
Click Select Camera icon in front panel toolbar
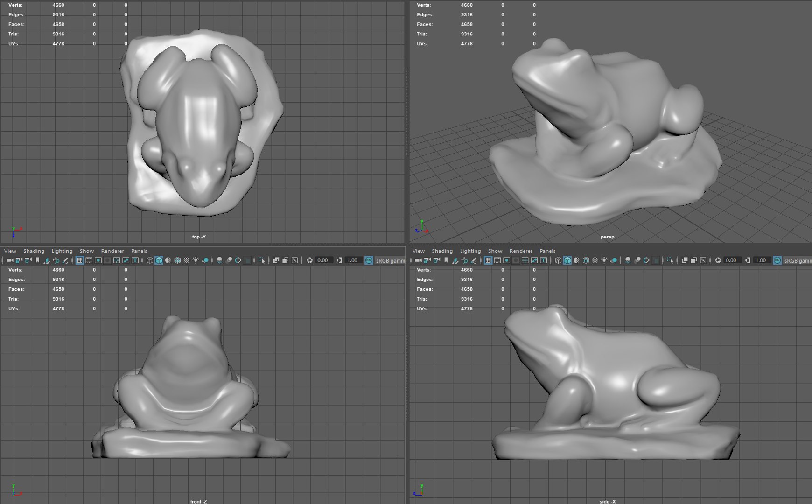pyautogui.click(x=9, y=260)
